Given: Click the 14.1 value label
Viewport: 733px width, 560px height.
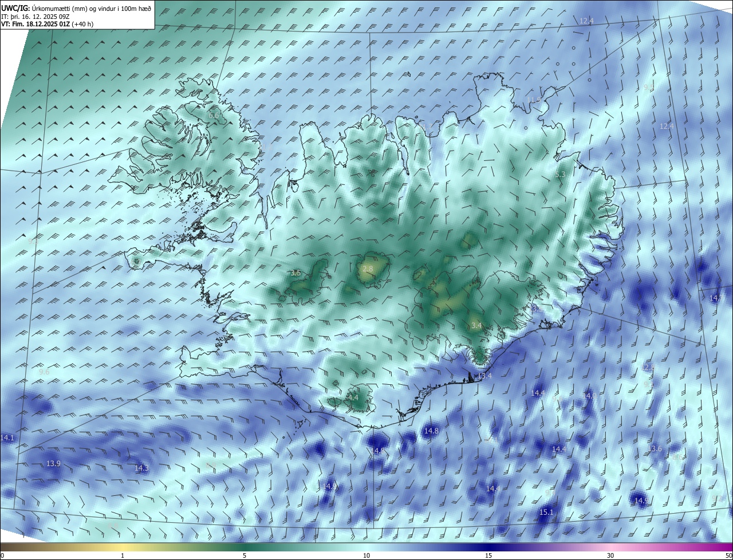Looking at the screenshot, I should 7,437.
